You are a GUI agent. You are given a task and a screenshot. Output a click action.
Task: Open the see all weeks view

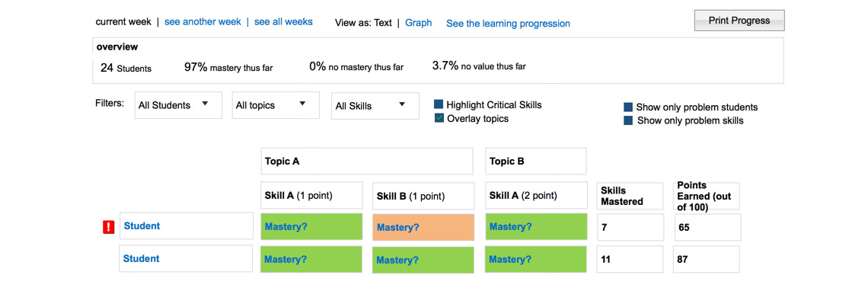pyautogui.click(x=283, y=22)
